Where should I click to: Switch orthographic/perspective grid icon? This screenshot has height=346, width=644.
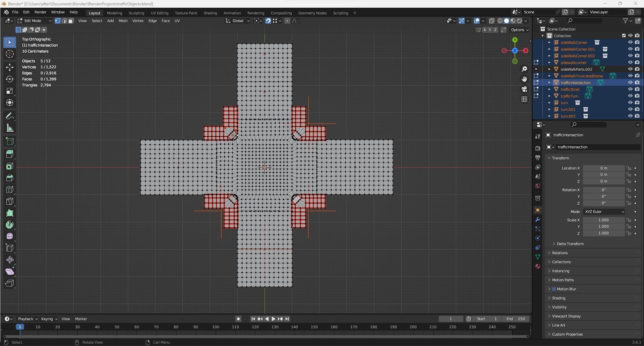click(524, 99)
